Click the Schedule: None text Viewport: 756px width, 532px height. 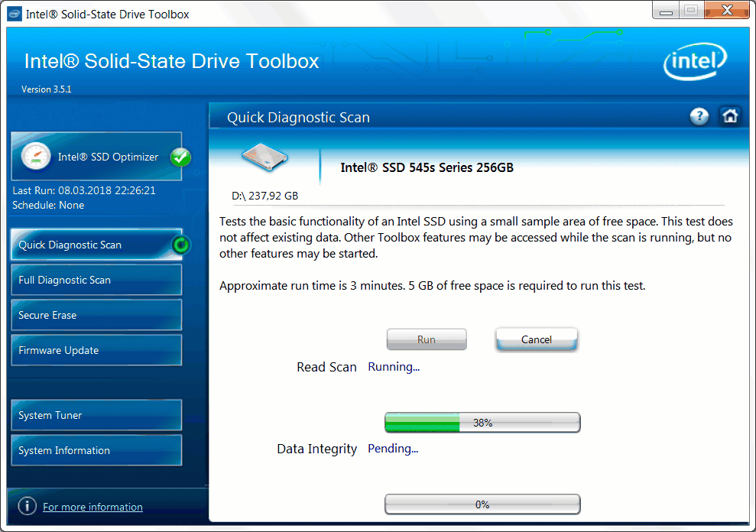[x=48, y=205]
